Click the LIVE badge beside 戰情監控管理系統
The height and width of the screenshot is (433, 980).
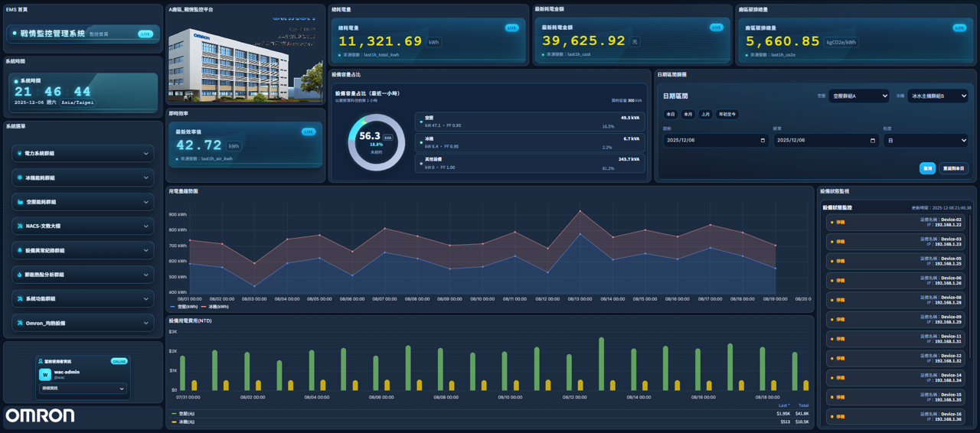point(145,34)
